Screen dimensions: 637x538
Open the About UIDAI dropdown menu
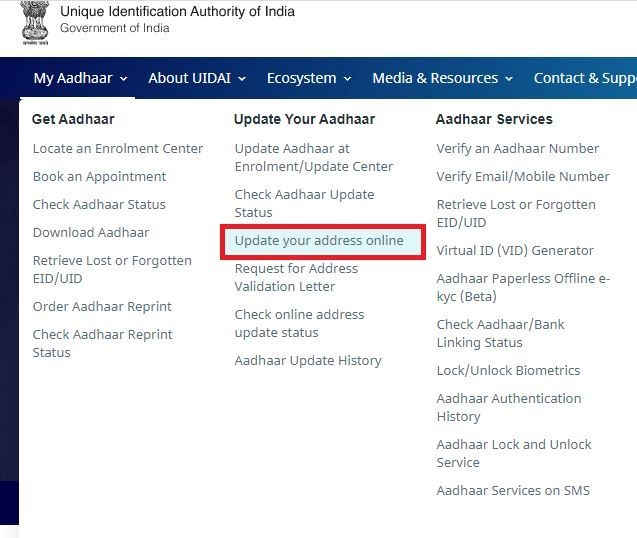[x=198, y=78]
